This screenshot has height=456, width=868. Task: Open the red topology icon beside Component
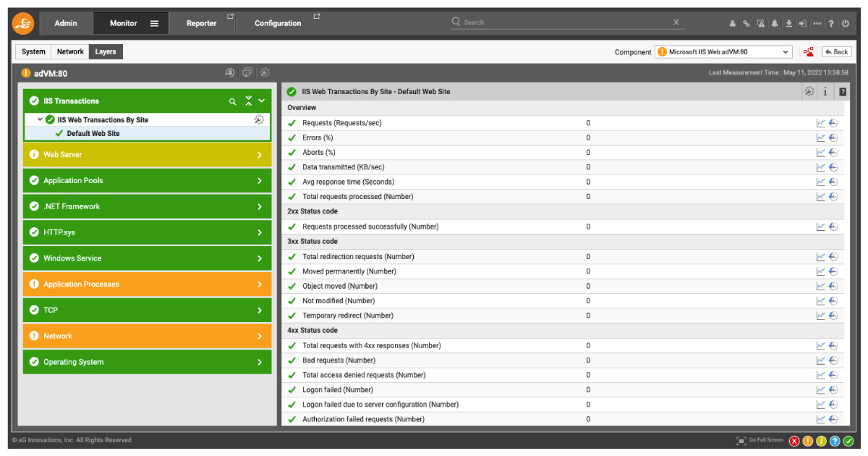click(x=809, y=52)
